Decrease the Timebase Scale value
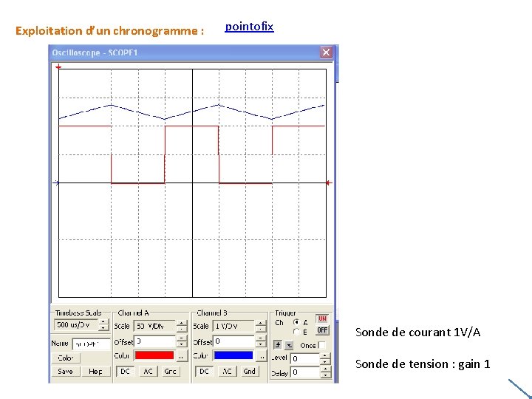 coord(103,328)
